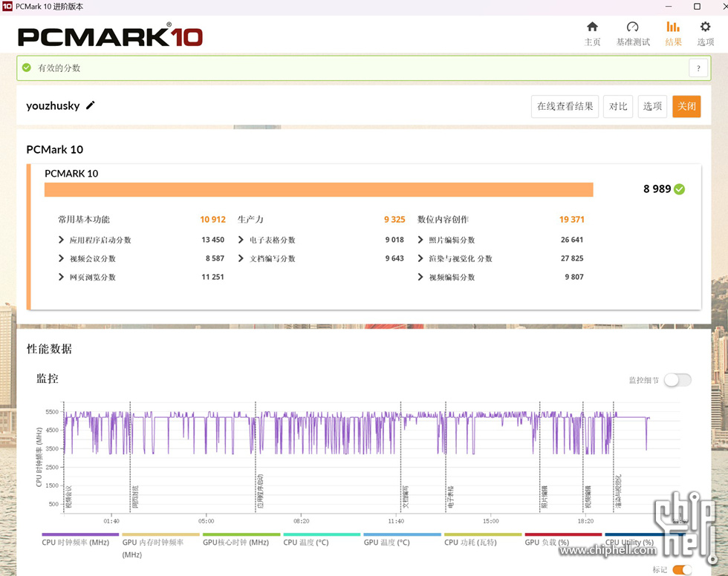Viewport: 728px width, 576px height.
Task: Click the score value 8 587
Action: [x=215, y=258]
